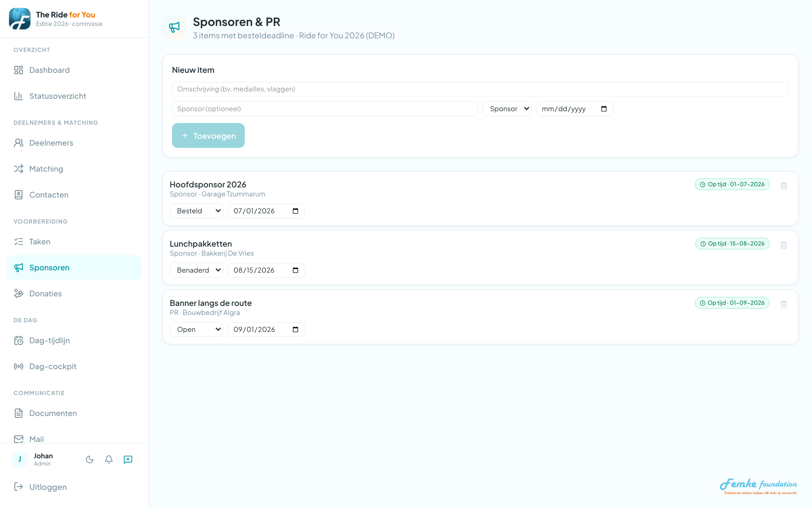Open the Sponsor type dropdown
812x508 pixels.
tap(507, 109)
